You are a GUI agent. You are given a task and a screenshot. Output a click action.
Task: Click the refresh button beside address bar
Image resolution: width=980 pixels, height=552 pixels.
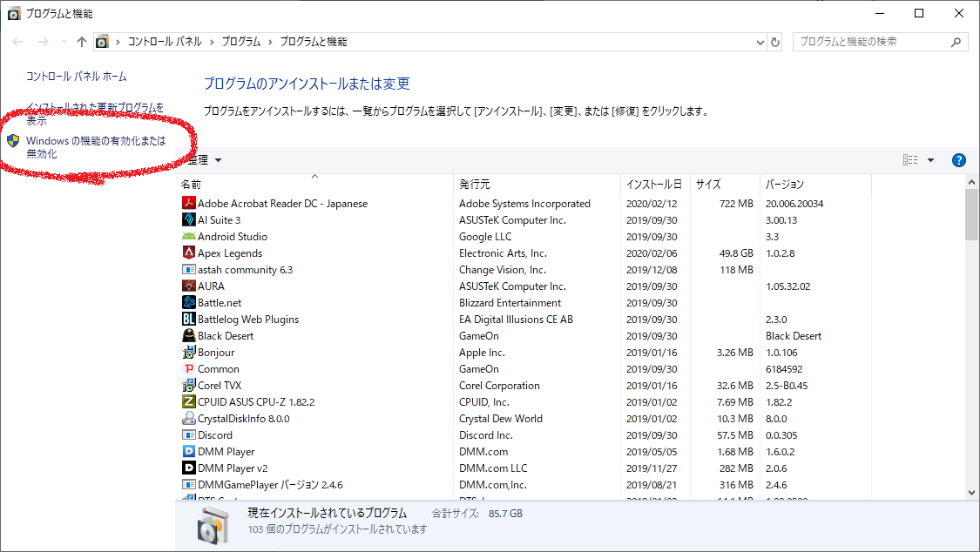click(x=775, y=42)
